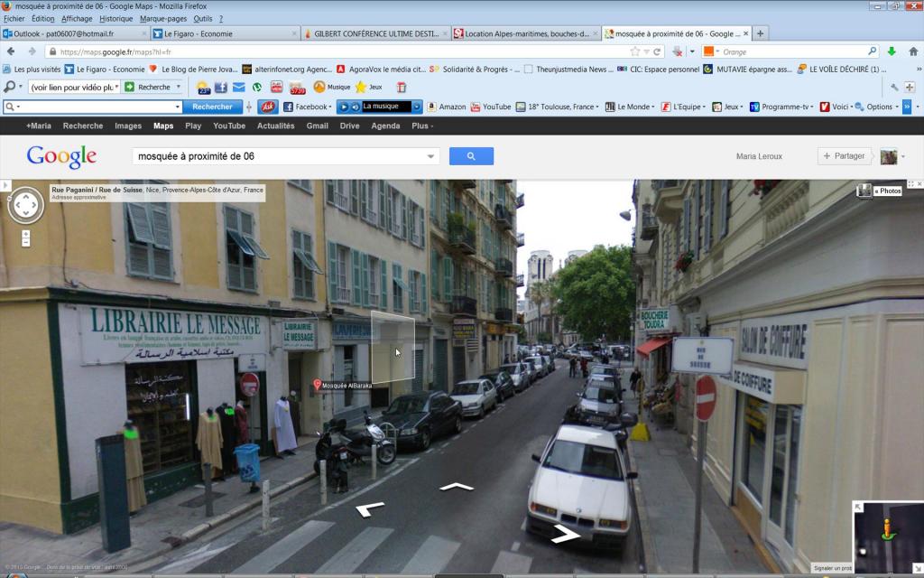Open the CIC: Espace personnel bookmark
Screen dimensions: 924x578
coord(658,70)
